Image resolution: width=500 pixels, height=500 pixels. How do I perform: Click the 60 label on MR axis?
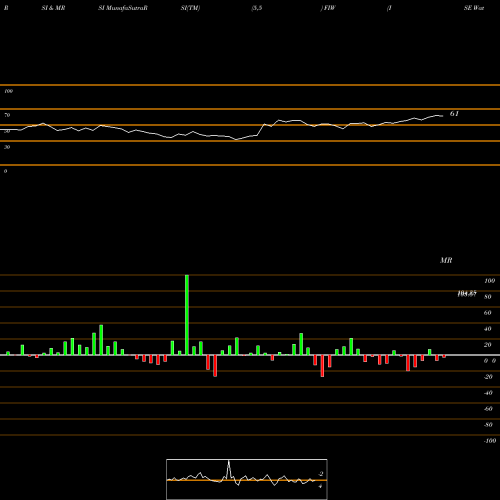[488, 313]
